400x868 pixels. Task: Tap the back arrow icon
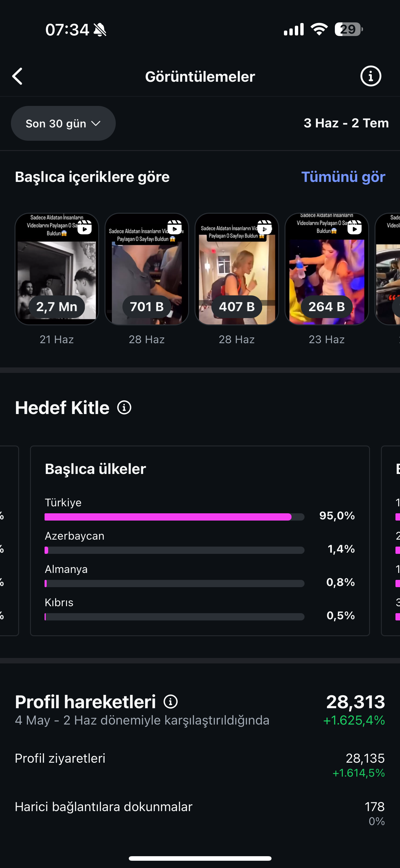point(18,76)
